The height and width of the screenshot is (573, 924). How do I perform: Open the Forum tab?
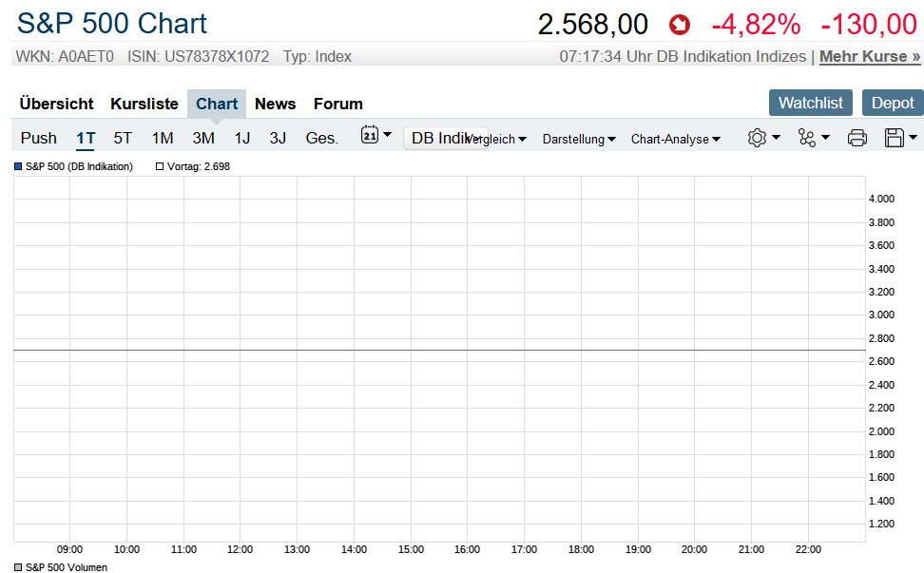[x=338, y=104]
